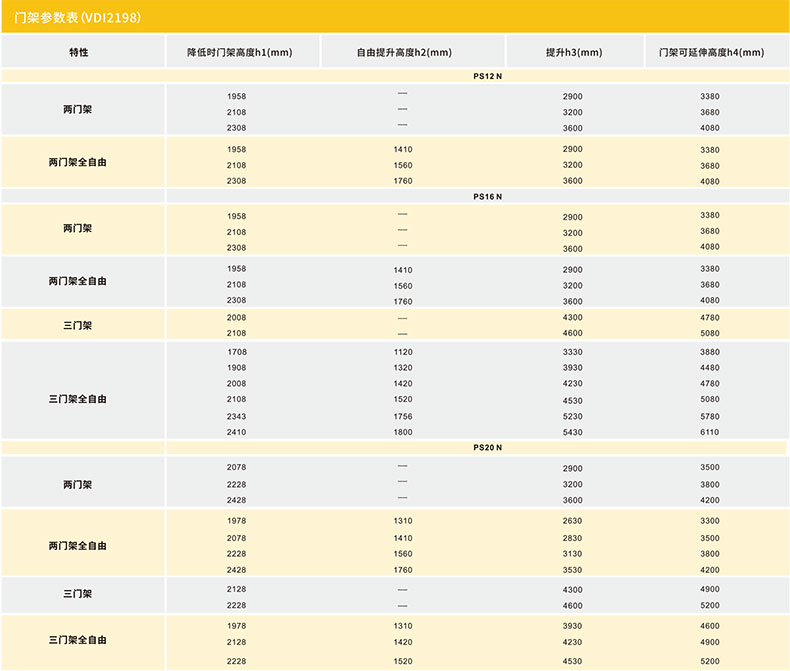This screenshot has height=671, width=790.
Task: Click the 自由提升高度h2(mm) column header
Action: (x=403, y=52)
